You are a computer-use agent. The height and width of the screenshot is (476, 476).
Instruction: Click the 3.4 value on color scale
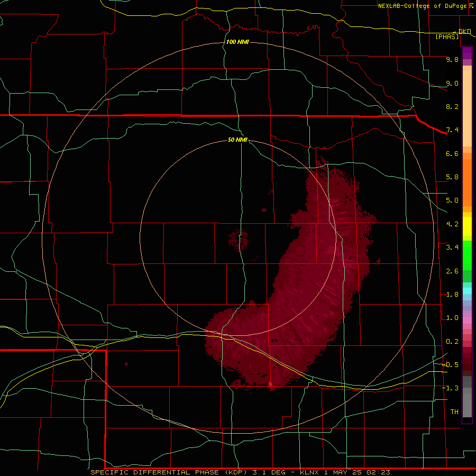452,248
